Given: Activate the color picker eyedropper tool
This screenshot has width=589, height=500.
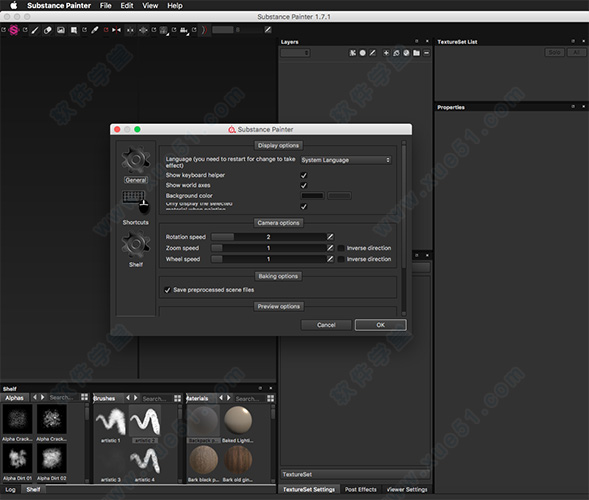Looking at the screenshot, I should pyautogui.click(x=95, y=30).
